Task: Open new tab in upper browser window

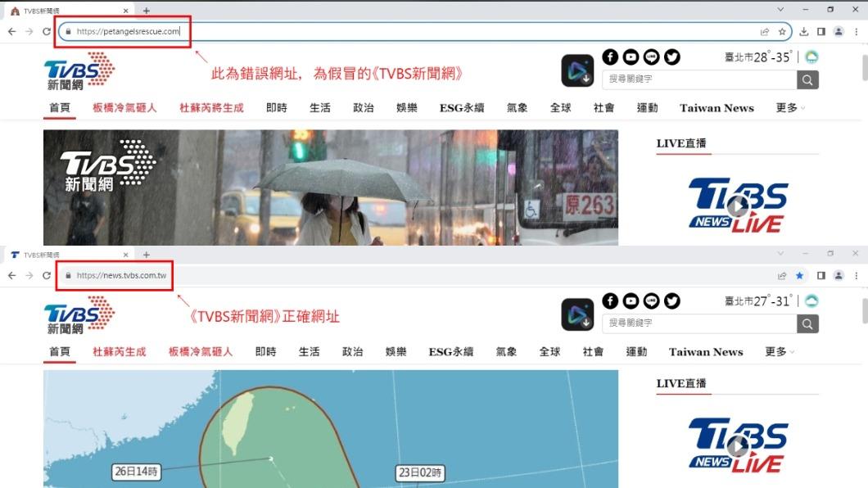Action: coord(146,11)
